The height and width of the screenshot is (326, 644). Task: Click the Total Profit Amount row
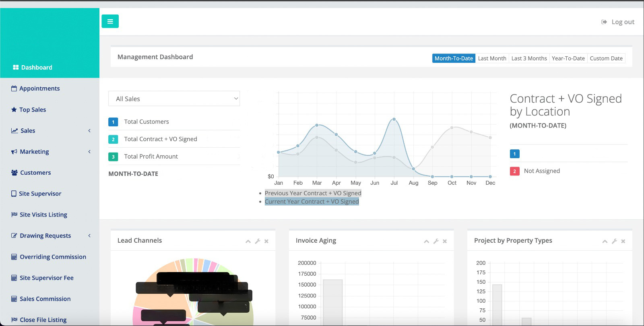[174, 157]
